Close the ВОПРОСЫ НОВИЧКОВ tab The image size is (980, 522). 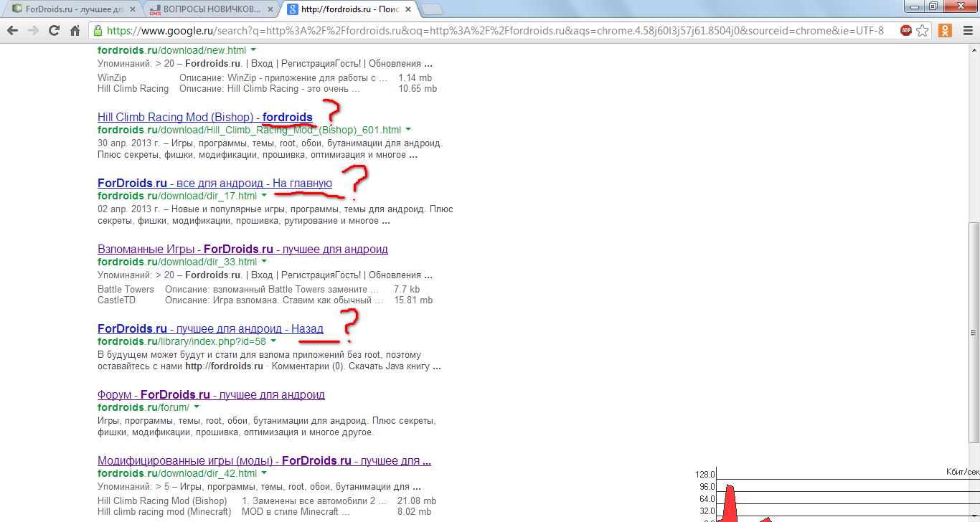[x=272, y=9]
